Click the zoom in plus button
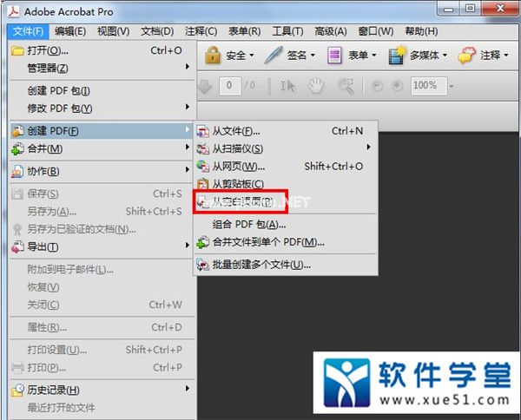Viewport: 521px width, 420px height. pos(397,86)
